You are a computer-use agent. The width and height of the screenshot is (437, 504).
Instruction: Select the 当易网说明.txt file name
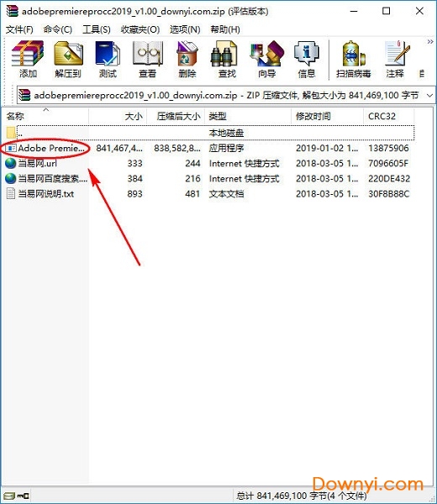(45, 193)
